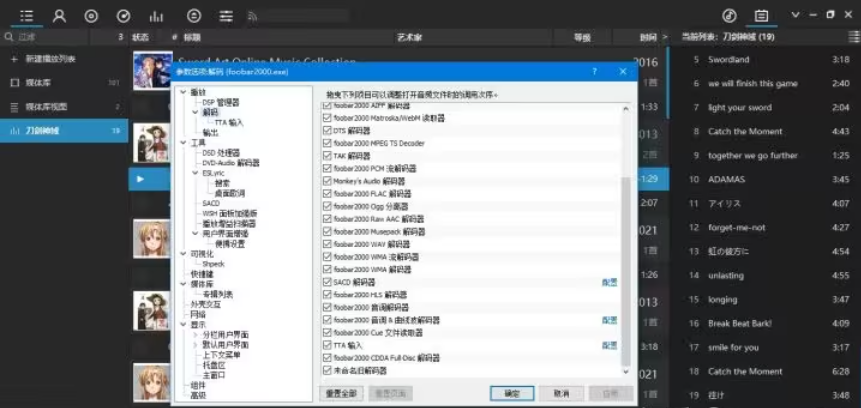The width and height of the screenshot is (861, 408).
Task: Select DSP 管理器 in preferences tree
Action: click(x=221, y=102)
